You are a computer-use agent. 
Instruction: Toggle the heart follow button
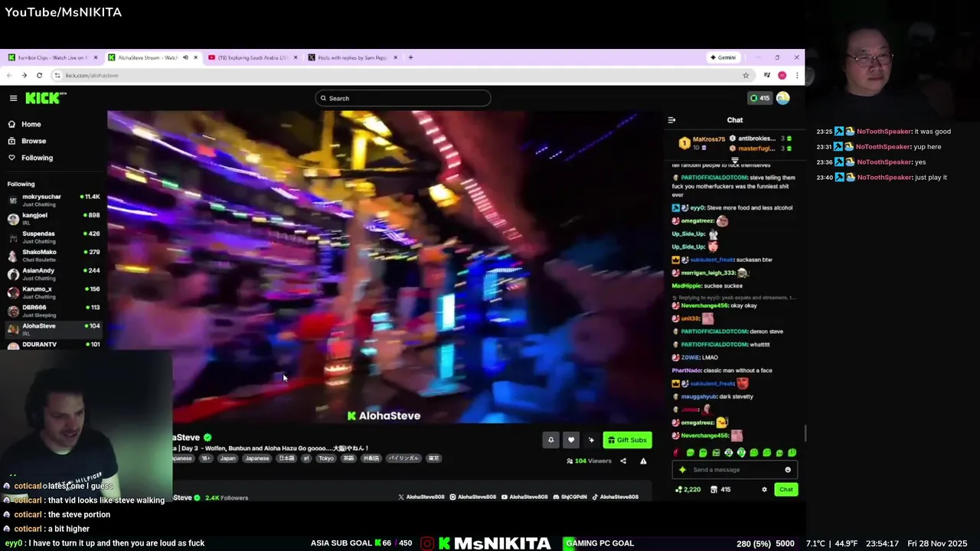point(570,440)
